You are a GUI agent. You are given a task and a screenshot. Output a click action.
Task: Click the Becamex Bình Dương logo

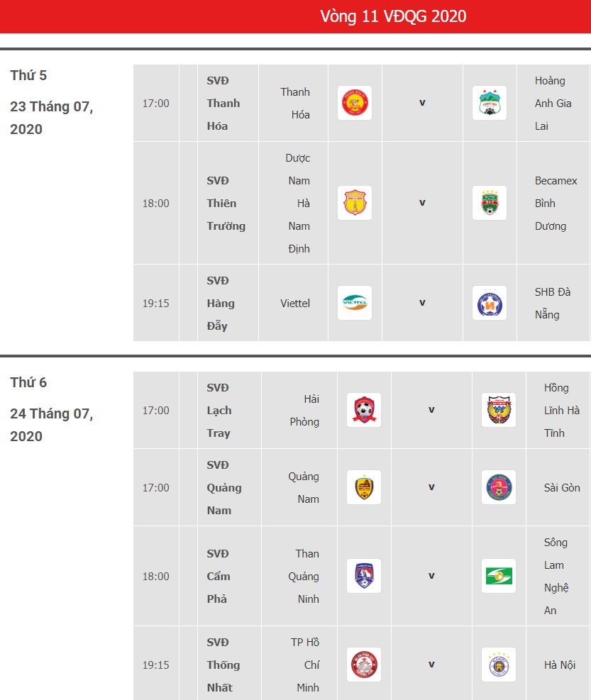(x=489, y=203)
